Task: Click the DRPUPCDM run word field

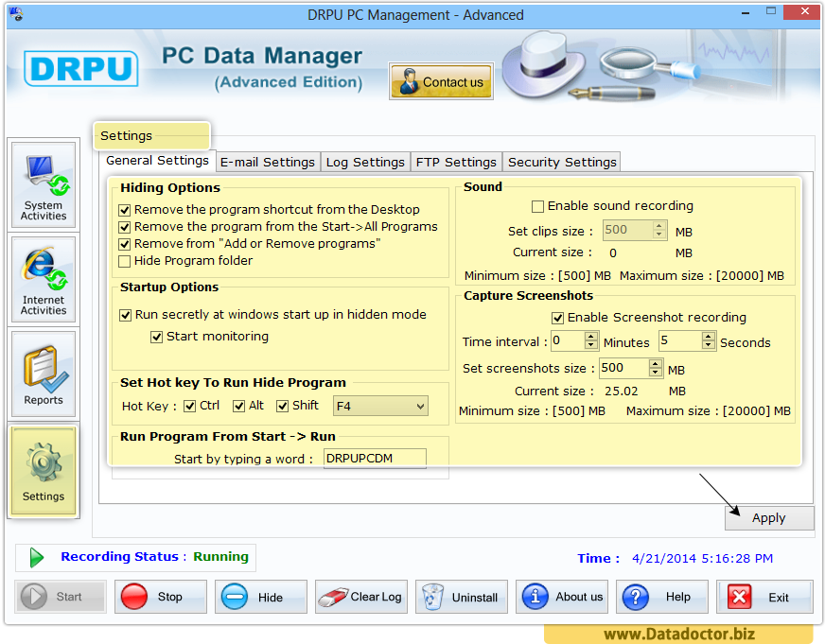Action: [x=375, y=459]
